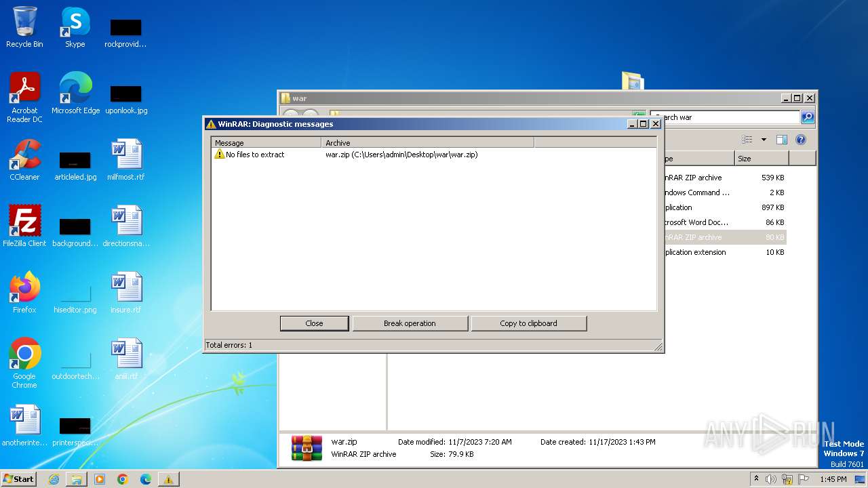Click war.zip icon in details pane

307,448
